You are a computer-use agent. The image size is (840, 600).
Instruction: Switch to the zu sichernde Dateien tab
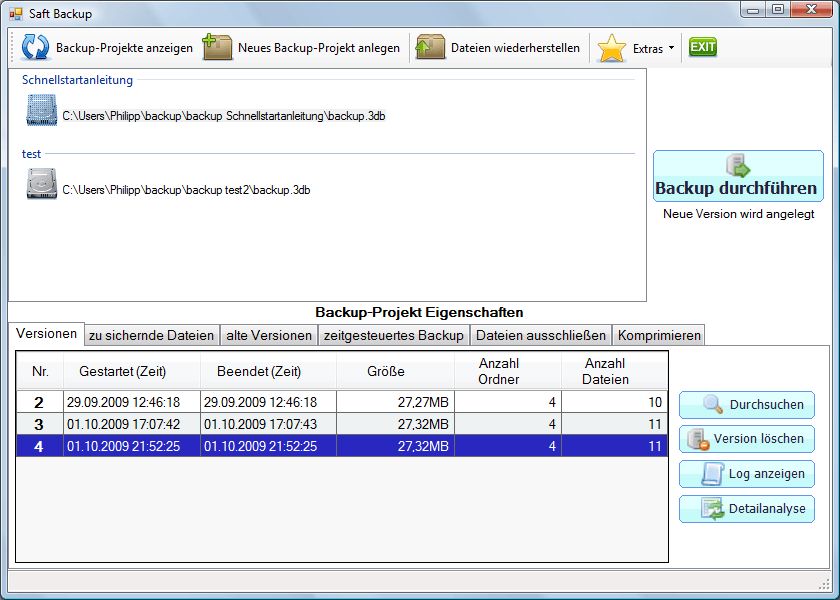pyautogui.click(x=150, y=334)
